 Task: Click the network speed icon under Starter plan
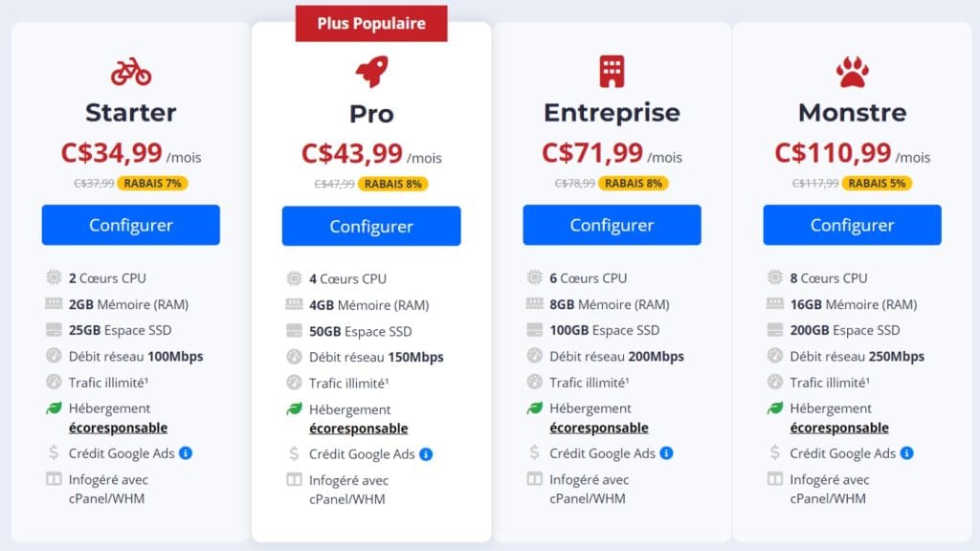point(53,356)
